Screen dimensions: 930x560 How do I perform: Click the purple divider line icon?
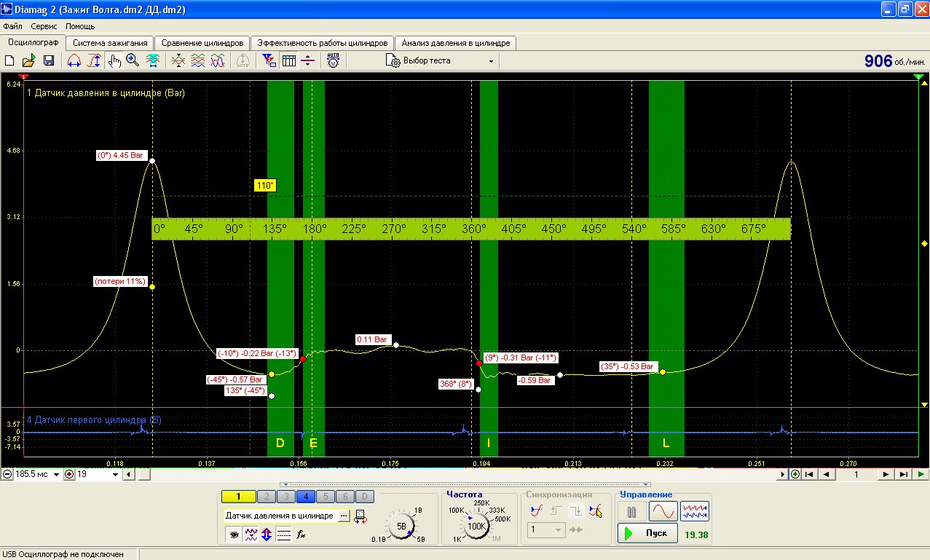pos(308,61)
